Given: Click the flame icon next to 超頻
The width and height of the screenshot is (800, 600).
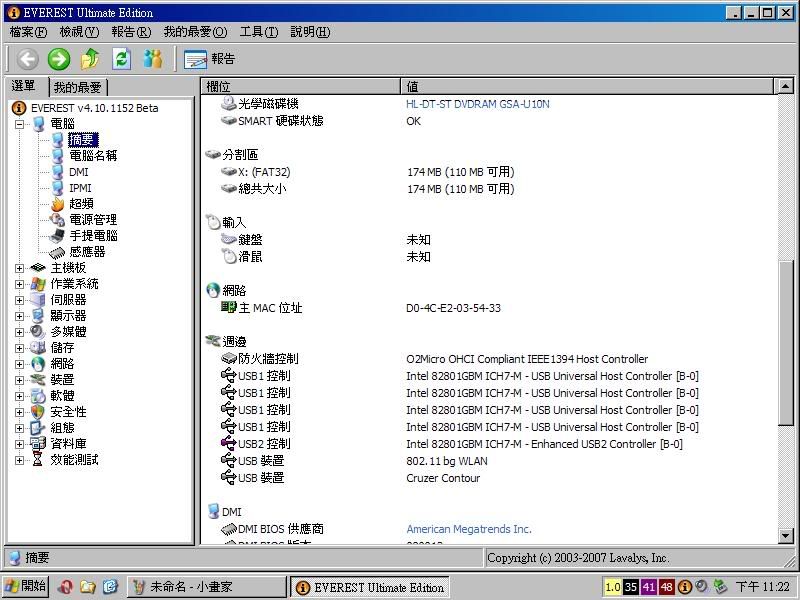Looking at the screenshot, I should coord(58,204).
